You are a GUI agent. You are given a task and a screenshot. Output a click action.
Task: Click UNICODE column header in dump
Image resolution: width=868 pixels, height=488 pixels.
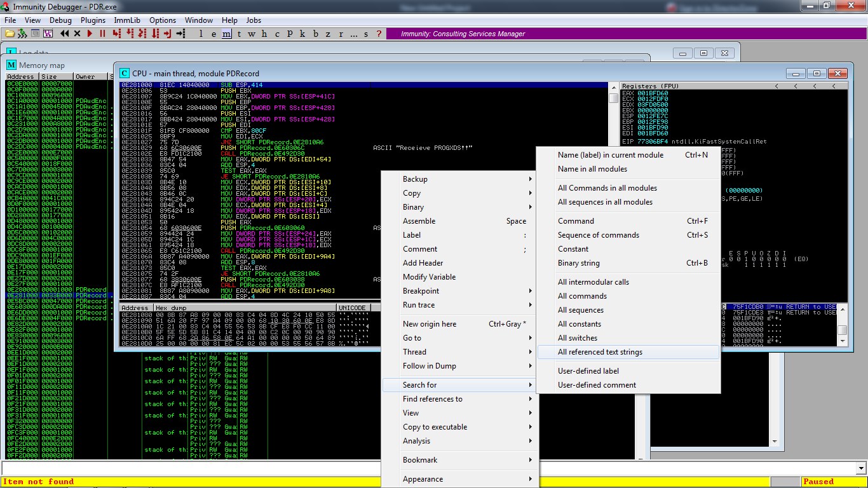pos(353,308)
